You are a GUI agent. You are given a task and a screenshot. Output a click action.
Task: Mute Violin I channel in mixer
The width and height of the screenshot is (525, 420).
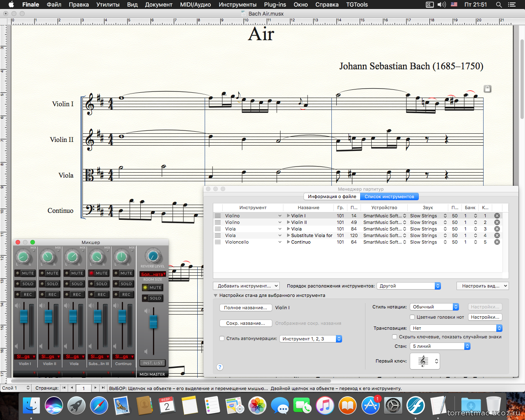point(25,273)
